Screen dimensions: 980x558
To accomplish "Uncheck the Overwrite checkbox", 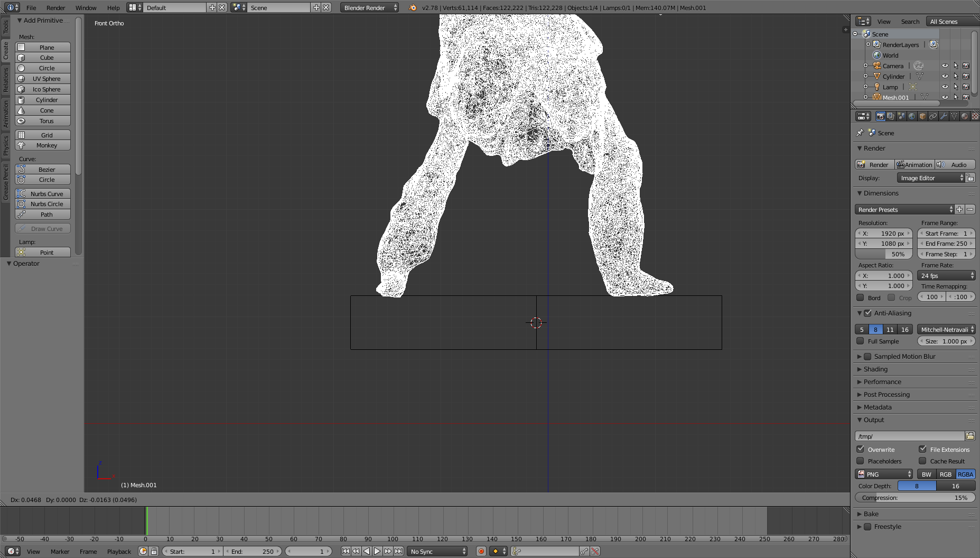I will pyautogui.click(x=860, y=449).
